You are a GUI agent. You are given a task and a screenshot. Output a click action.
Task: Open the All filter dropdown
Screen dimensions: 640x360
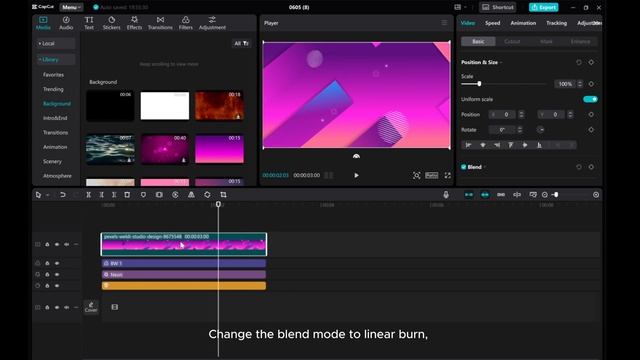[241, 43]
